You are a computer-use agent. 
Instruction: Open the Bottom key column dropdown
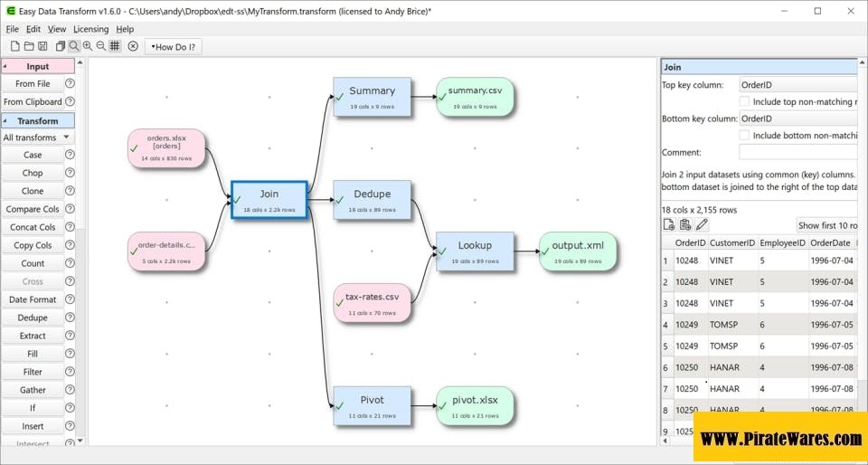(797, 119)
